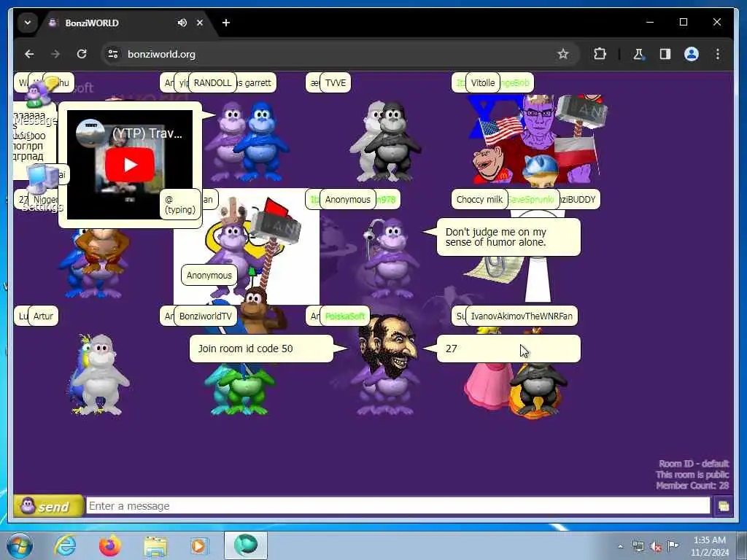Click the TVVE name tag
The width and height of the screenshot is (747, 560).
point(336,83)
